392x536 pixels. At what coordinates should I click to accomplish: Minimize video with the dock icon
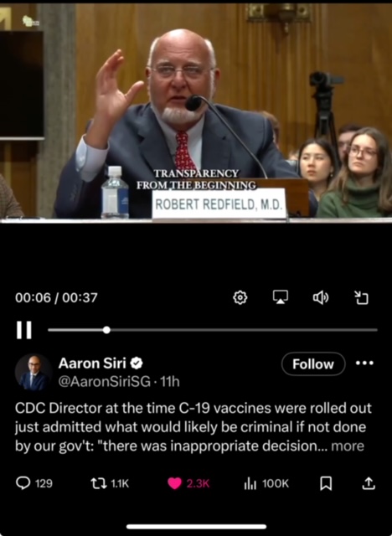[361, 298]
